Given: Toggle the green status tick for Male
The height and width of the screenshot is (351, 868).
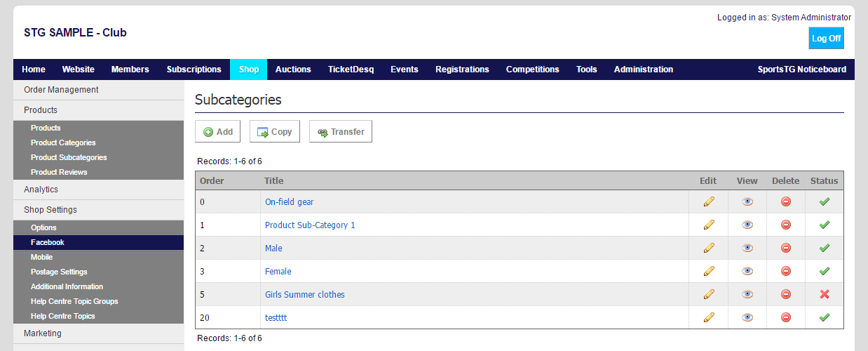Looking at the screenshot, I should (825, 248).
